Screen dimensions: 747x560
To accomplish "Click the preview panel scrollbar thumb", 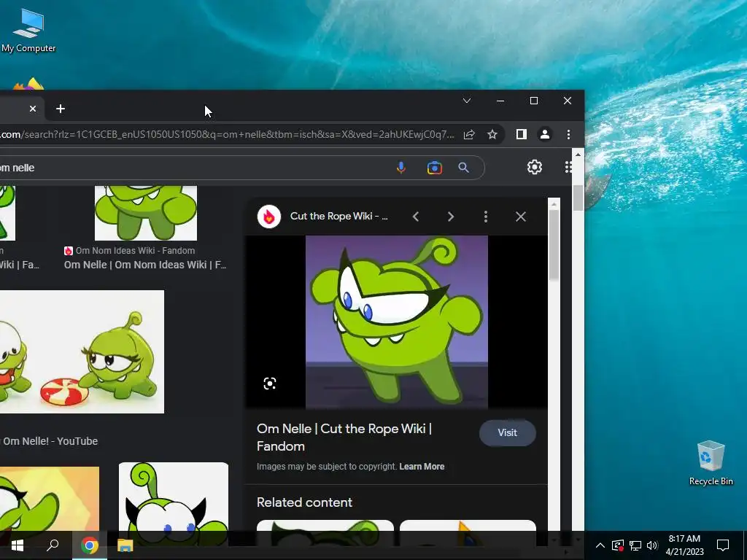I will point(554,245).
